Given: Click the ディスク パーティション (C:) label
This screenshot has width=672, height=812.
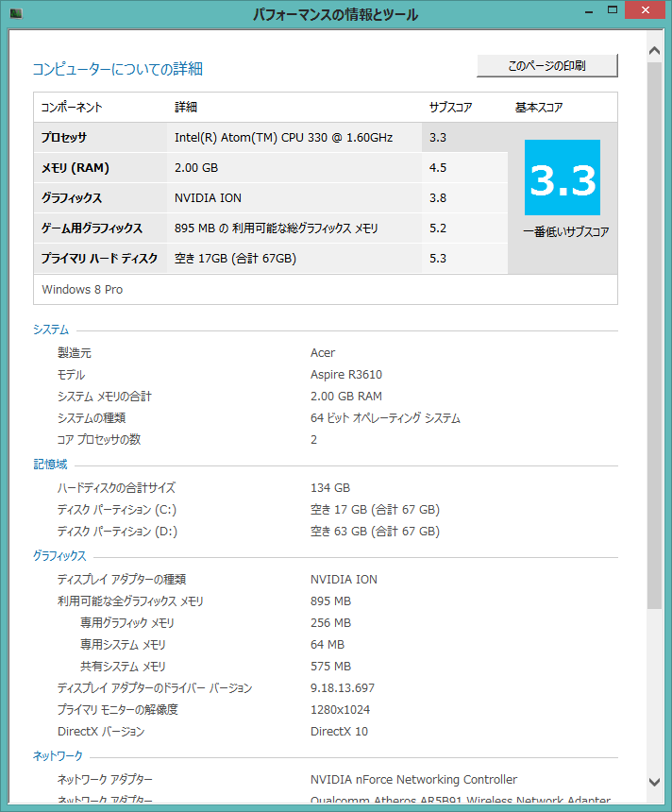Looking at the screenshot, I should 117,510.
